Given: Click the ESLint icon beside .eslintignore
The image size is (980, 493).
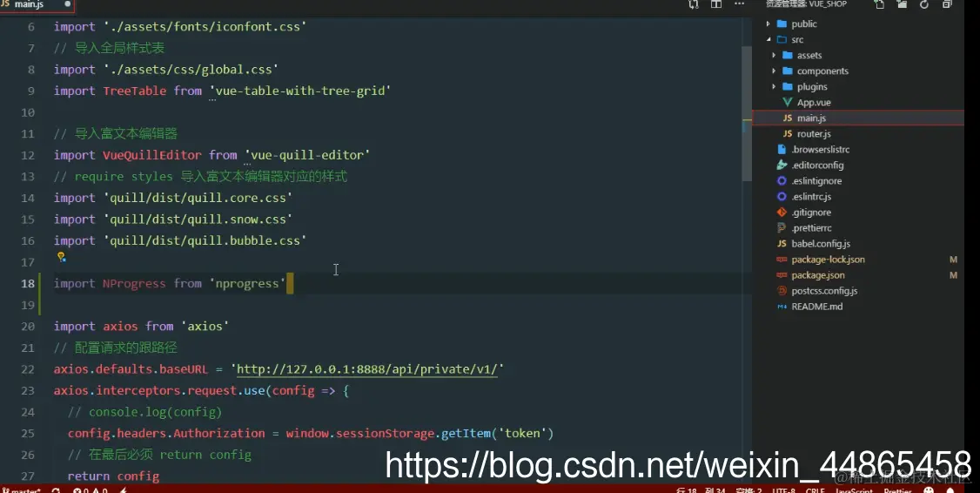Looking at the screenshot, I should [x=782, y=181].
